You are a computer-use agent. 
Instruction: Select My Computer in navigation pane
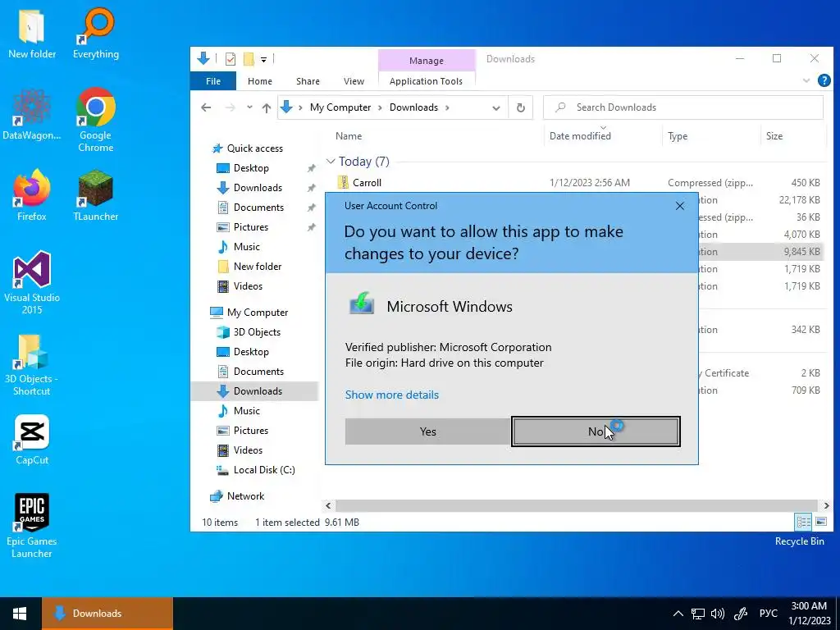(x=257, y=313)
